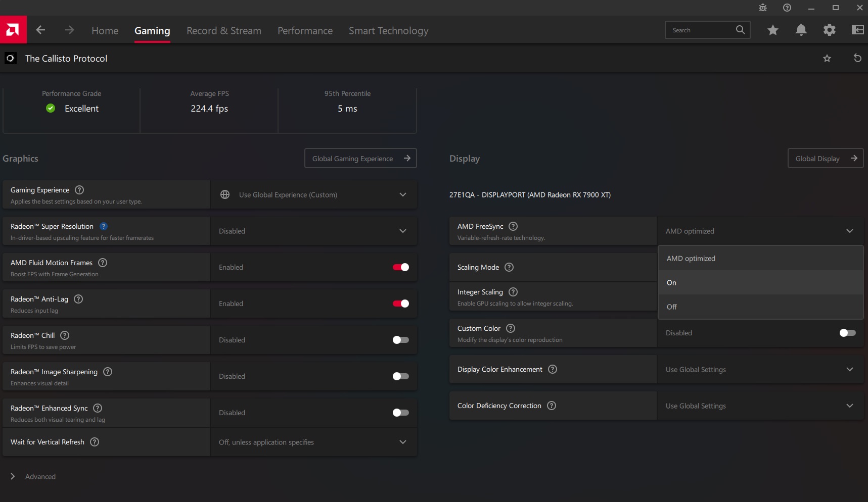Open Radeon Super Resolution dropdown
Screen dimensions: 868x502
pyautogui.click(x=314, y=231)
